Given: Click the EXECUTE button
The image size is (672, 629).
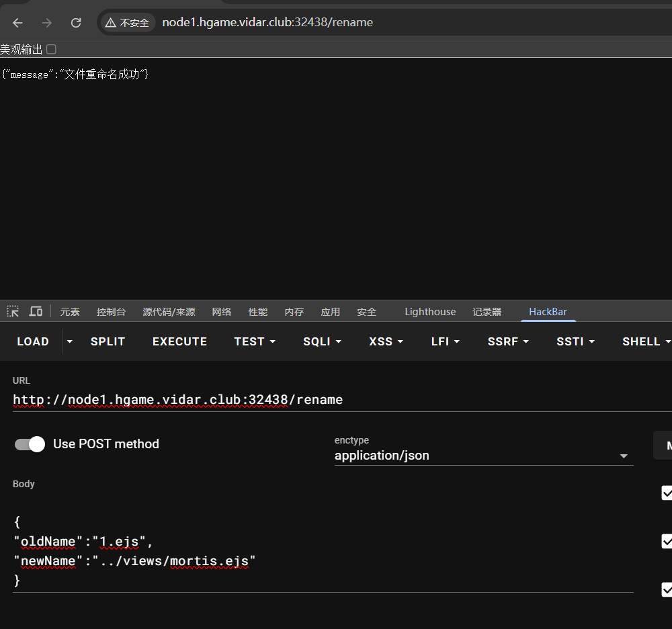Looking at the screenshot, I should [179, 341].
